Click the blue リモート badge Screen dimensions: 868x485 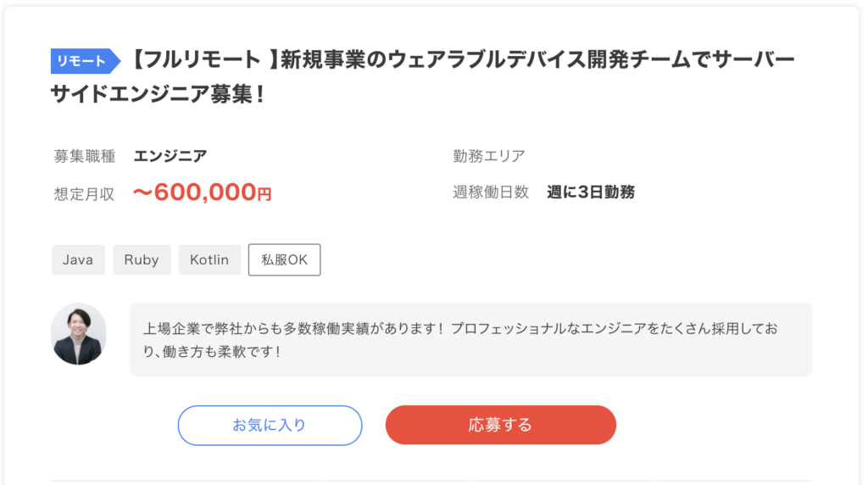[86, 61]
